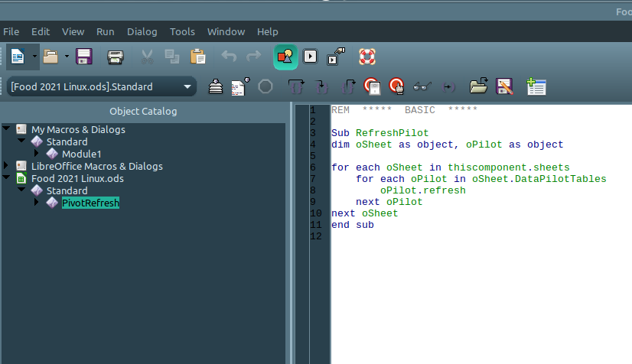Screen dimensions: 632x364
Task: Open the Manage Breakpoints icon
Action: (396, 86)
